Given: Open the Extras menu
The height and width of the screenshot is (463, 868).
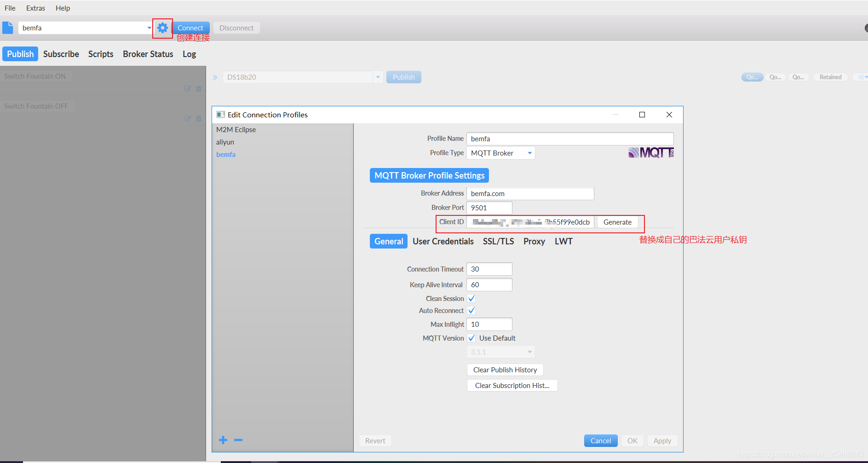Looking at the screenshot, I should (x=35, y=8).
